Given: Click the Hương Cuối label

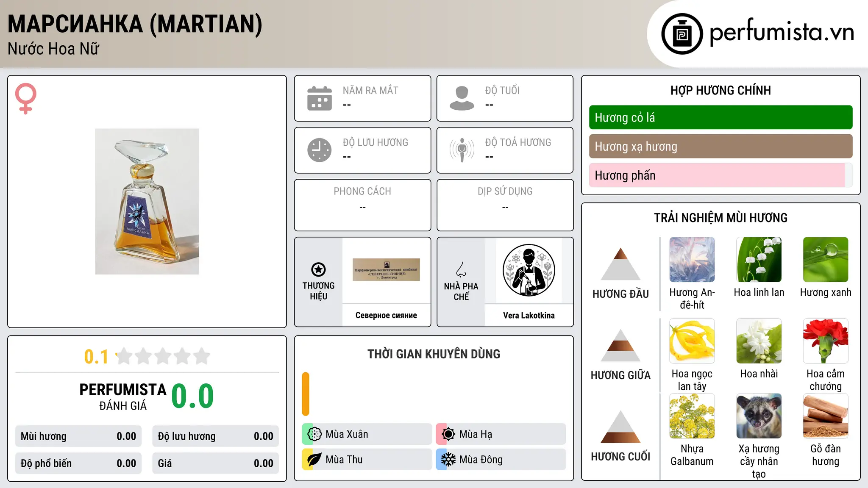Looking at the screenshot, I should [620, 457].
